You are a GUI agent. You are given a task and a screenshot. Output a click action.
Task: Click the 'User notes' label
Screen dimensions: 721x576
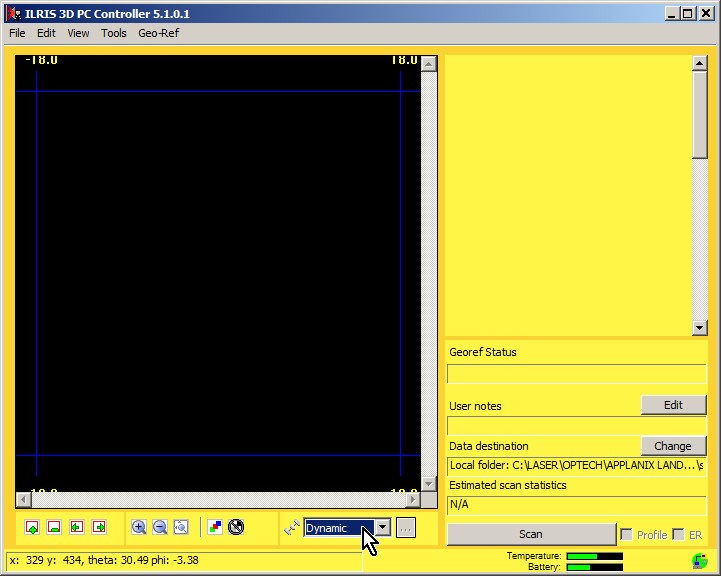click(475, 406)
